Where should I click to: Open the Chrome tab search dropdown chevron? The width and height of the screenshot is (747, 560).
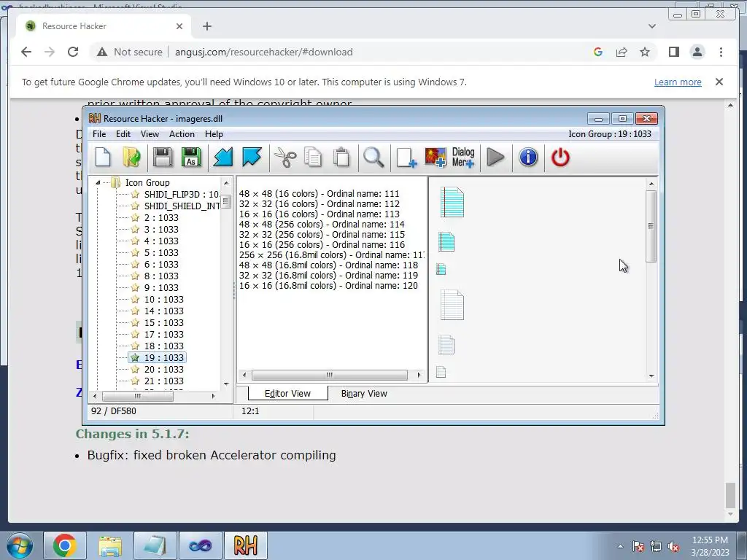[651, 26]
